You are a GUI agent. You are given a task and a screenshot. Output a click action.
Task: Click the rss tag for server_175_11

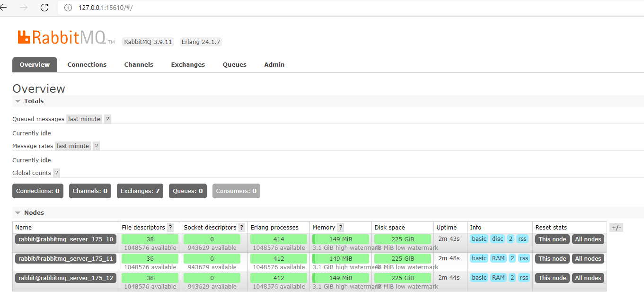click(524, 258)
